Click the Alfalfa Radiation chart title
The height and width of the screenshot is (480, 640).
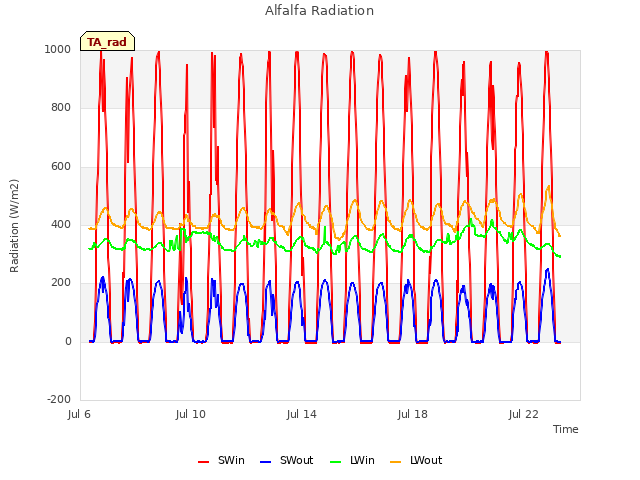(x=319, y=11)
